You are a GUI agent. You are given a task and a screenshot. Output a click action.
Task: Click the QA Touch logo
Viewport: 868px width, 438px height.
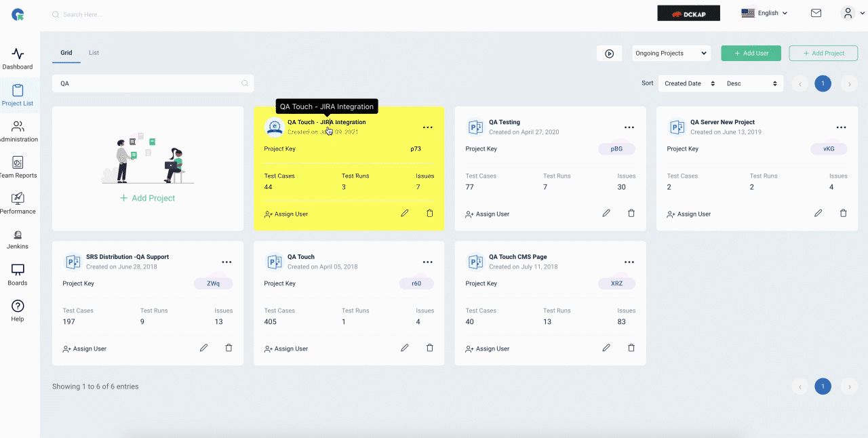click(x=18, y=14)
